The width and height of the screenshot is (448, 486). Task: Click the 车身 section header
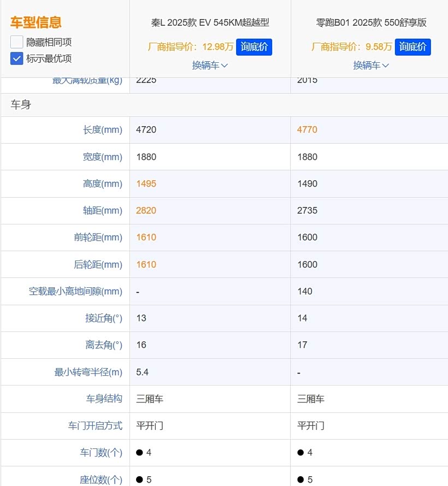21,105
